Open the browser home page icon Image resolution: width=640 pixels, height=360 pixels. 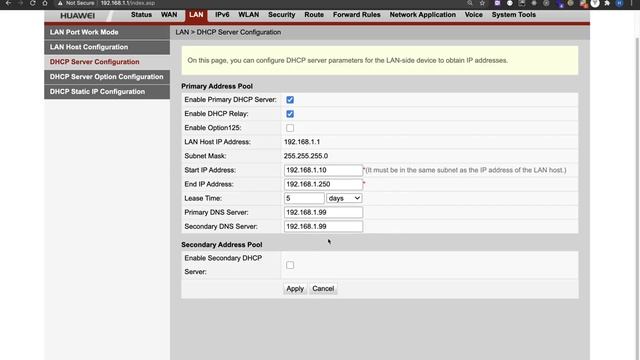click(45, 3)
